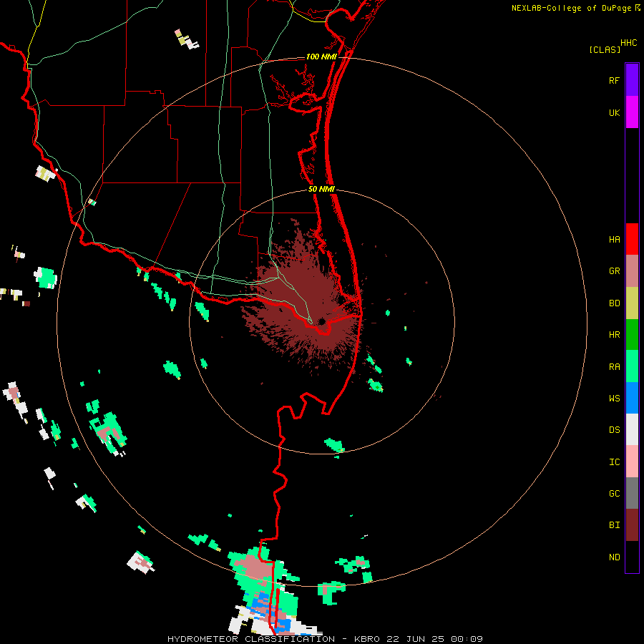Click the RF legend label
Screen dimensions: 644x644
tap(614, 80)
